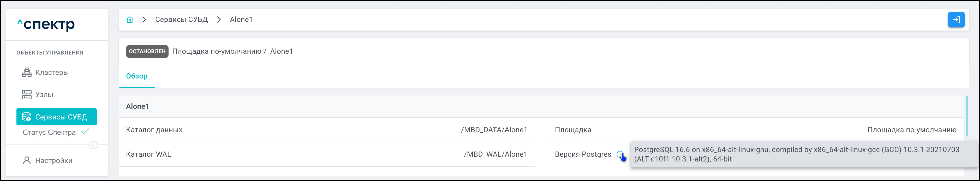
Task: Collapse the sidebar with the round arrow
Action: click(93, 145)
